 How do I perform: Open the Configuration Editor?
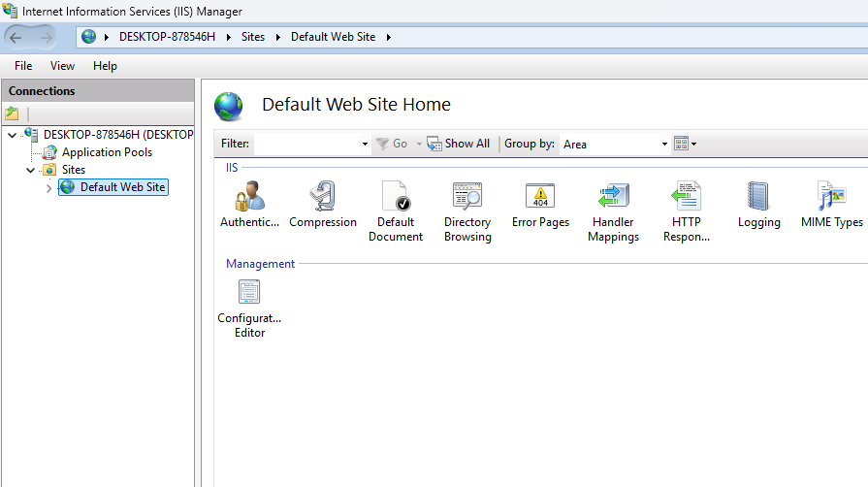point(249,308)
